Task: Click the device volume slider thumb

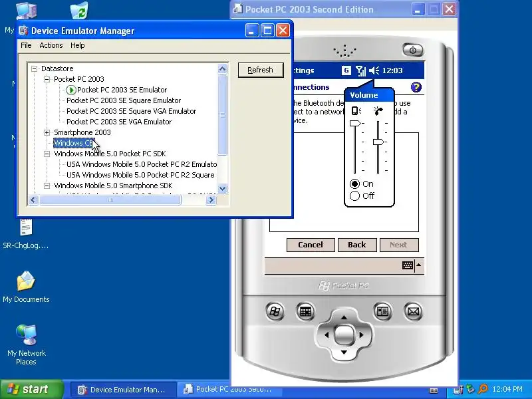Action: point(355,123)
